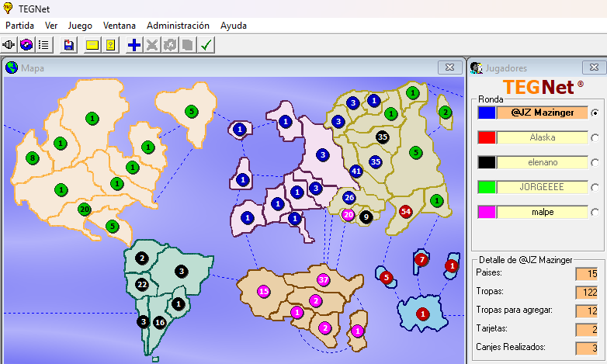Click the Tropas para agregar value field
607x364 pixels.
[x=587, y=311]
